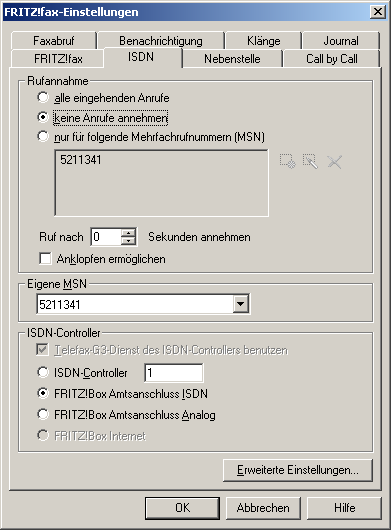This screenshot has height=530, width=391.
Task: Switch to the Faxabruf tab
Action: tap(54, 41)
